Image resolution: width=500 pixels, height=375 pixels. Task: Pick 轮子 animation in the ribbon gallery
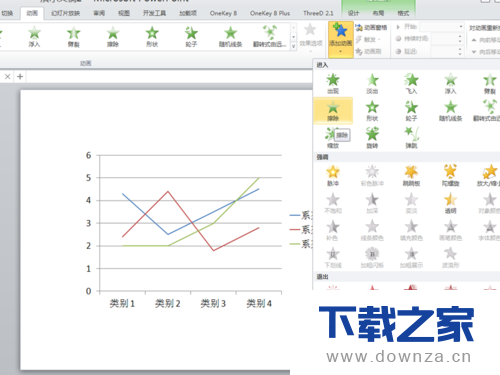[x=191, y=37]
